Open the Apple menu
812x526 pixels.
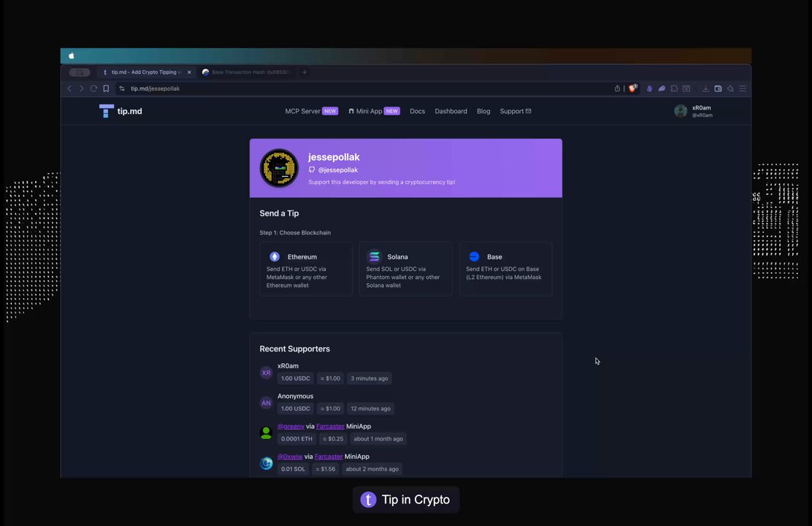[x=72, y=56]
